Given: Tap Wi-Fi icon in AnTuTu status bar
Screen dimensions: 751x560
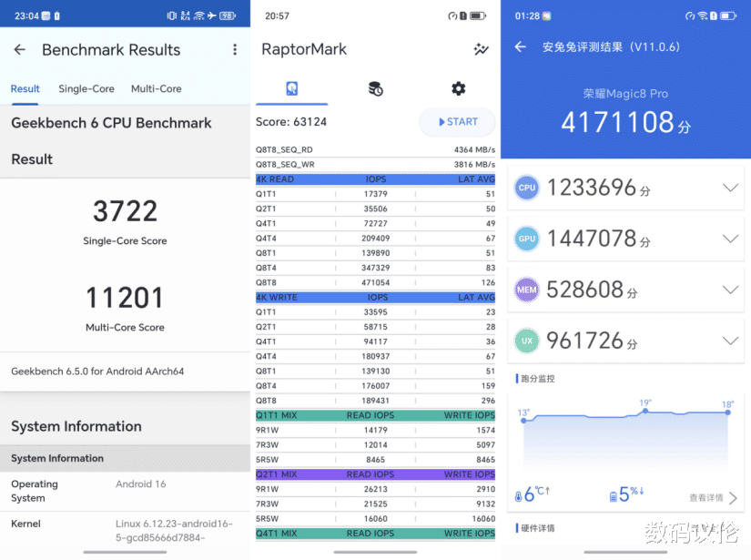Looking at the screenshot, I should (x=703, y=15).
